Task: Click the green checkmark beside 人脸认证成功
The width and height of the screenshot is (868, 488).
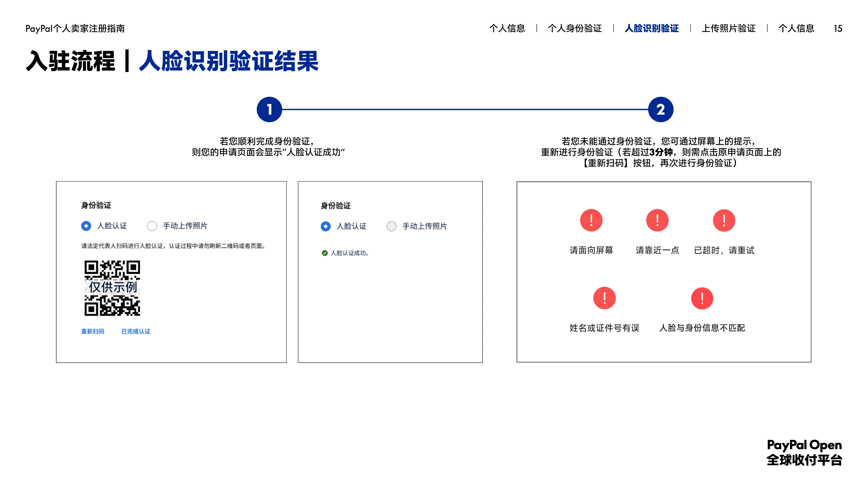Action: [x=324, y=253]
